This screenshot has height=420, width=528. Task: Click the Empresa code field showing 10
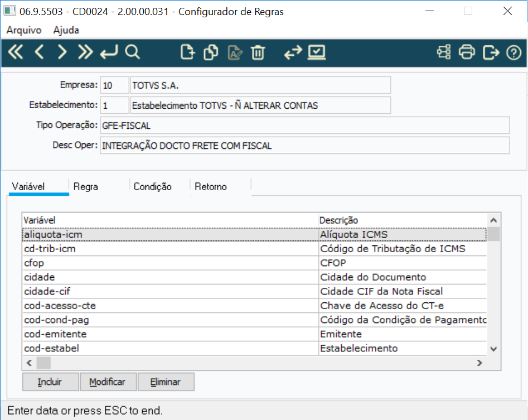(x=114, y=85)
